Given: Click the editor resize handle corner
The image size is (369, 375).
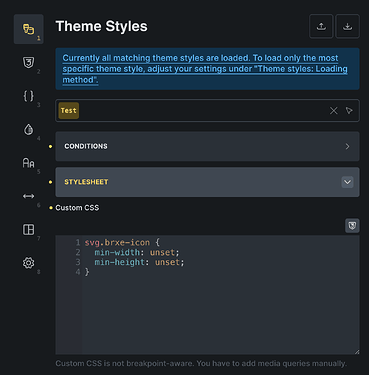Looking at the screenshot, I should pyautogui.click(x=357, y=351).
